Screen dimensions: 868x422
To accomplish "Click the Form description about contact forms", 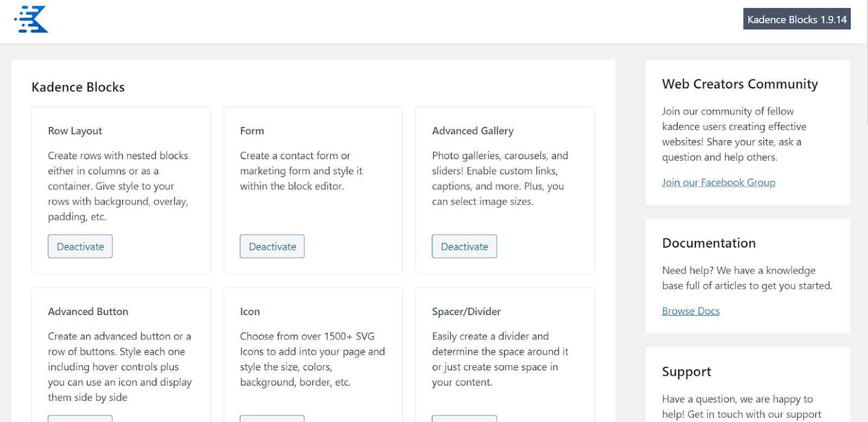I will point(301,171).
